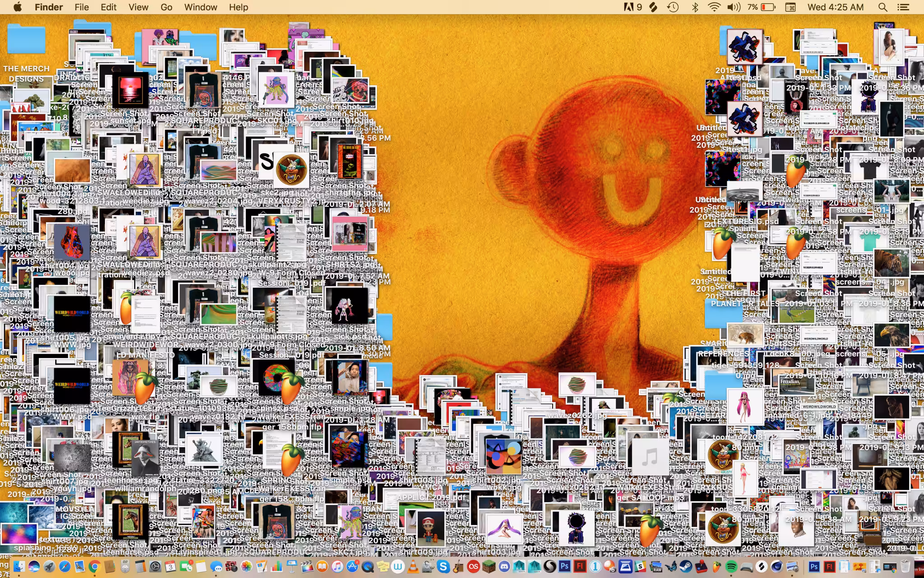
Task: Open the Wi-Fi status menu
Action: (714, 7)
